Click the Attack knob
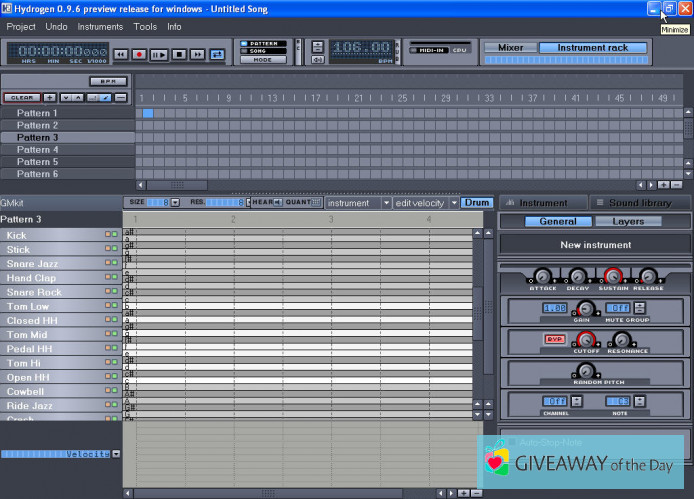Viewport: 694px width, 499px height. point(542,276)
